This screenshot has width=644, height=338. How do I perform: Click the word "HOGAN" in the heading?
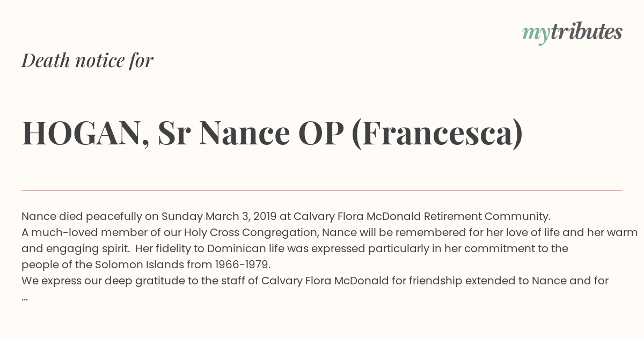pos(80,133)
